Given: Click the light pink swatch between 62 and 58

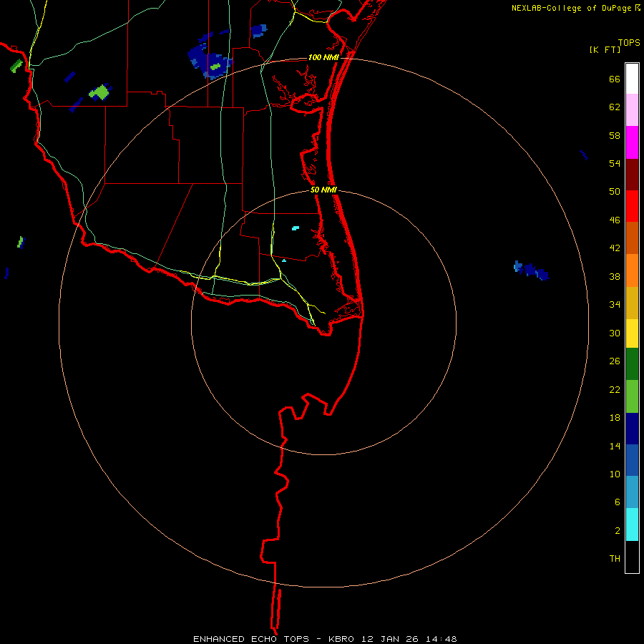Looking at the screenshot, I should tap(632, 109).
